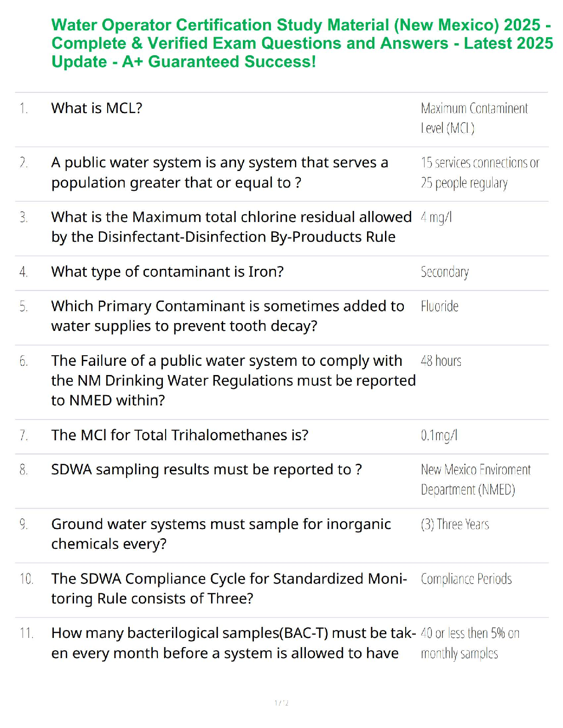Viewport: 563px width, 728px height.
Task: Click the answer 'Fluoride'
Action: click(439, 306)
